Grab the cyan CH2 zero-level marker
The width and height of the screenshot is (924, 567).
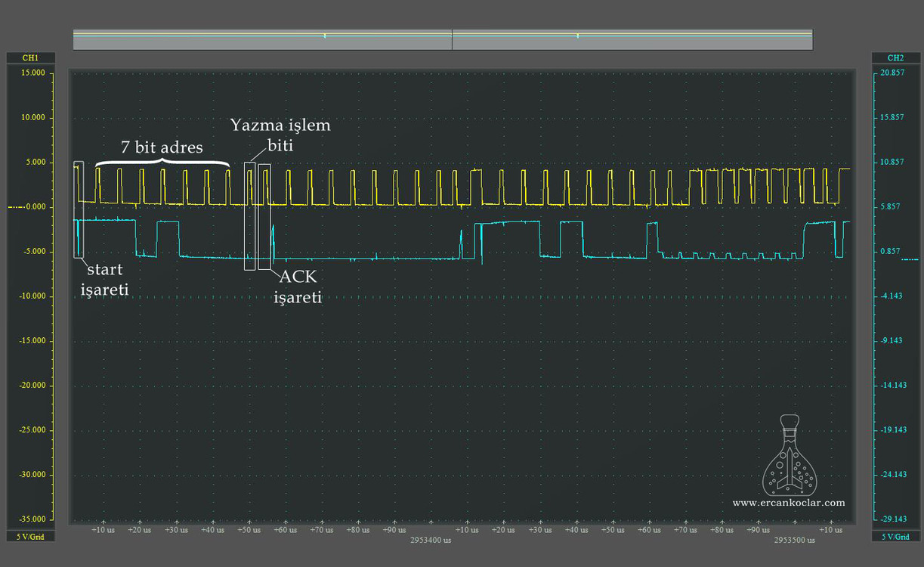coord(910,259)
